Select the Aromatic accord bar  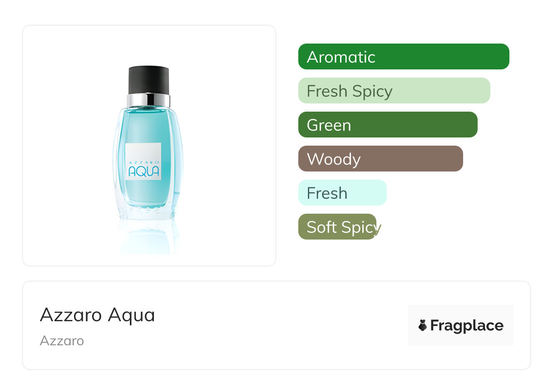click(404, 57)
